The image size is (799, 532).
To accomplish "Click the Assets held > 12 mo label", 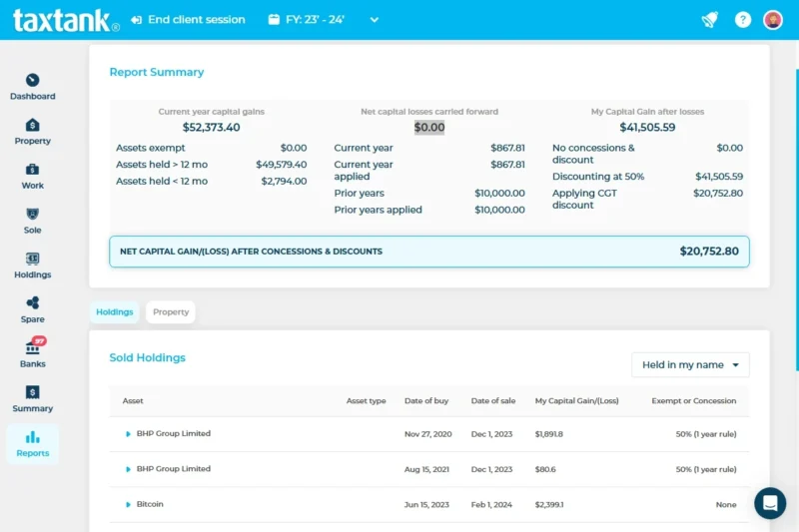I will tap(162, 165).
